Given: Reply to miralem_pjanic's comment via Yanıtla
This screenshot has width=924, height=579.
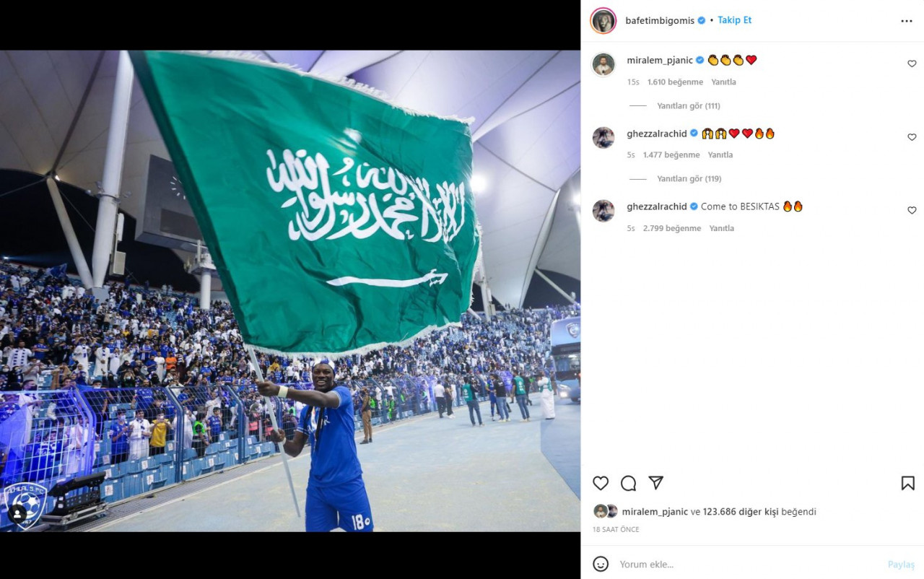Looking at the screenshot, I should 723,82.
